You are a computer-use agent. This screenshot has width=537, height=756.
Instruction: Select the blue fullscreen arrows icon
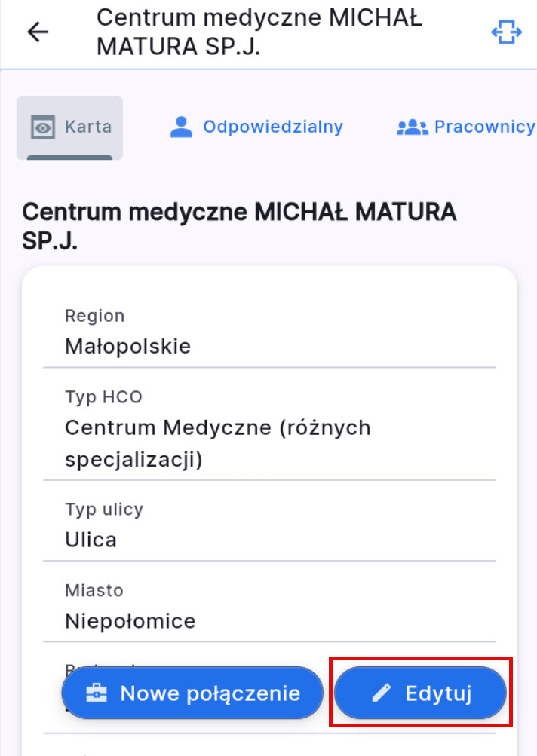[507, 32]
